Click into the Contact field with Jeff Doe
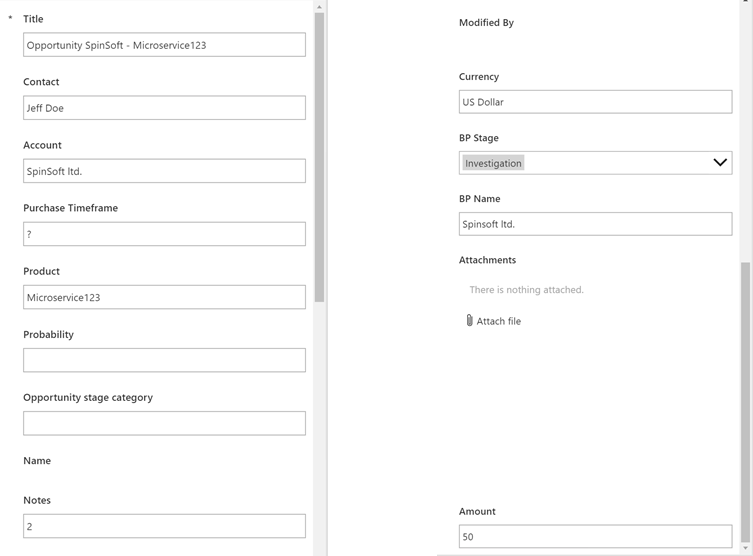 (x=164, y=108)
